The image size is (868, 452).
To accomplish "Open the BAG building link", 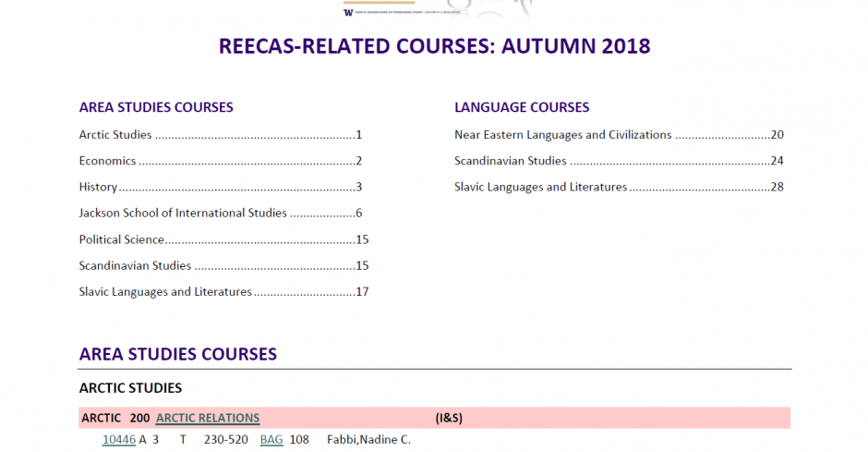I will (271, 440).
